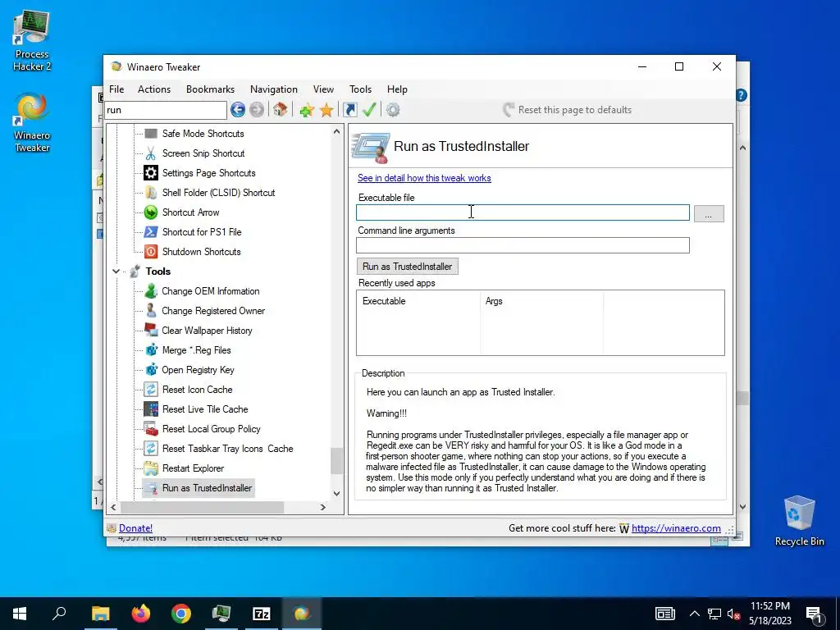Viewport: 840px width, 630px height.
Task: Click the Shutdown Shortcuts red icon
Action: click(x=151, y=252)
